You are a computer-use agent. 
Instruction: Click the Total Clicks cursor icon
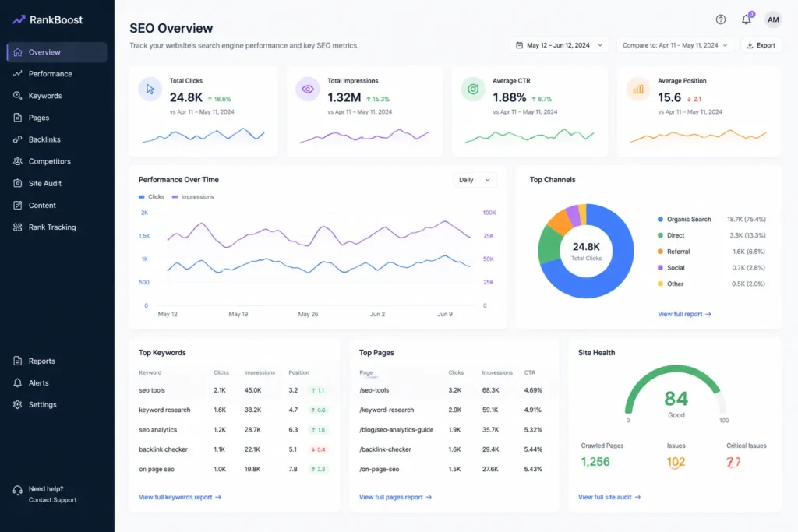[x=150, y=89]
